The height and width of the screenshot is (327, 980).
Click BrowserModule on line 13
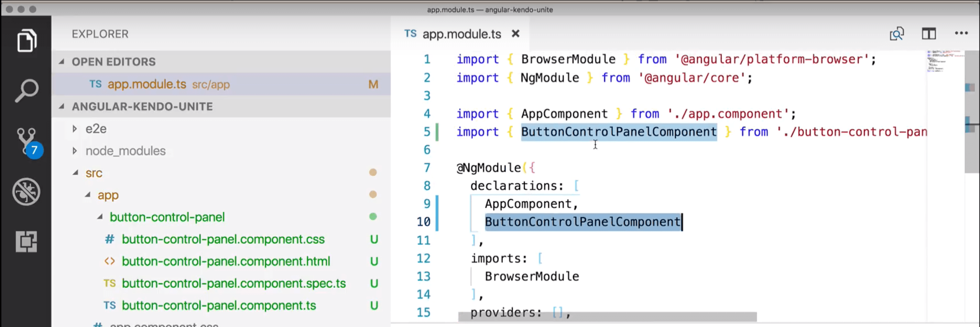532,276
